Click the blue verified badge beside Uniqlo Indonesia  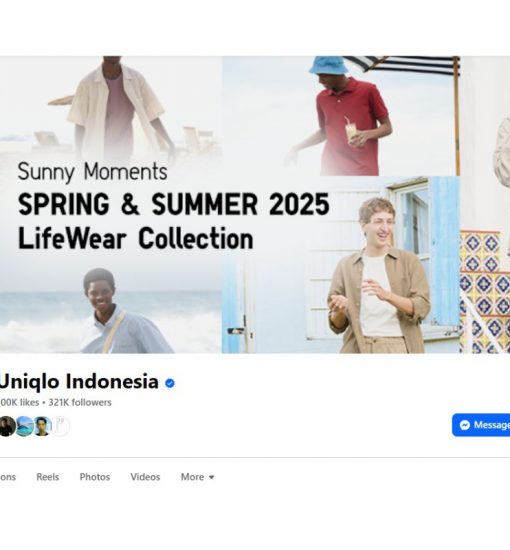pyautogui.click(x=170, y=383)
